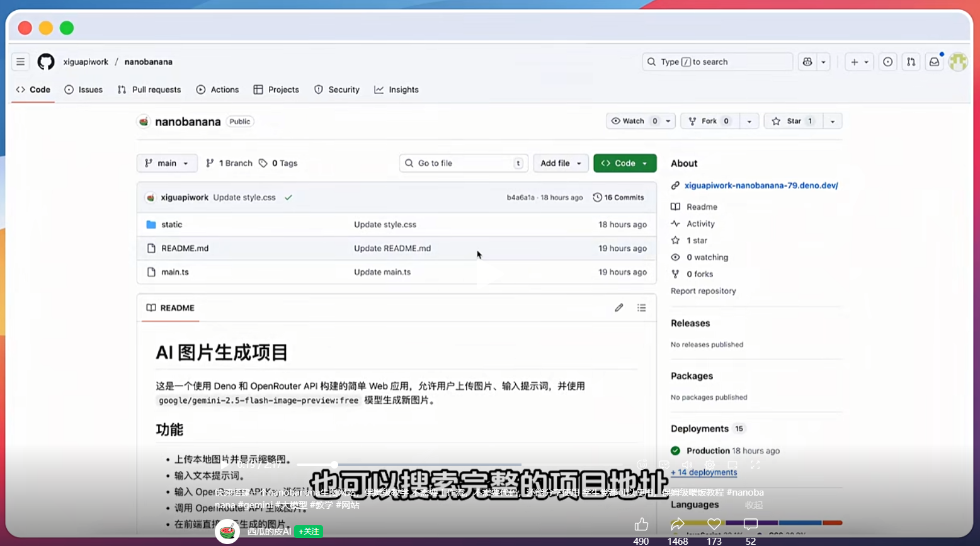
Task: Open the Copilot icon in header
Action: pyautogui.click(x=807, y=62)
